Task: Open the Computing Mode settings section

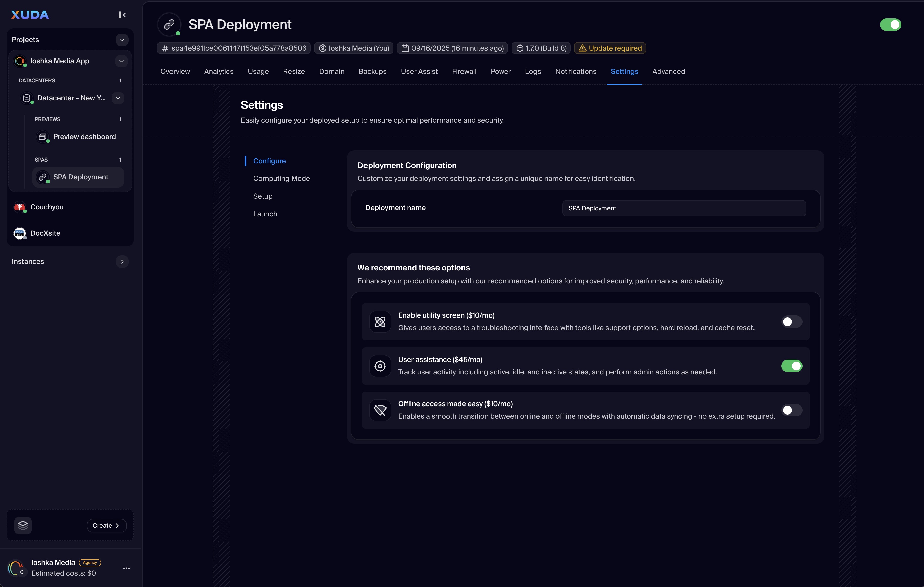Action: 281,178
